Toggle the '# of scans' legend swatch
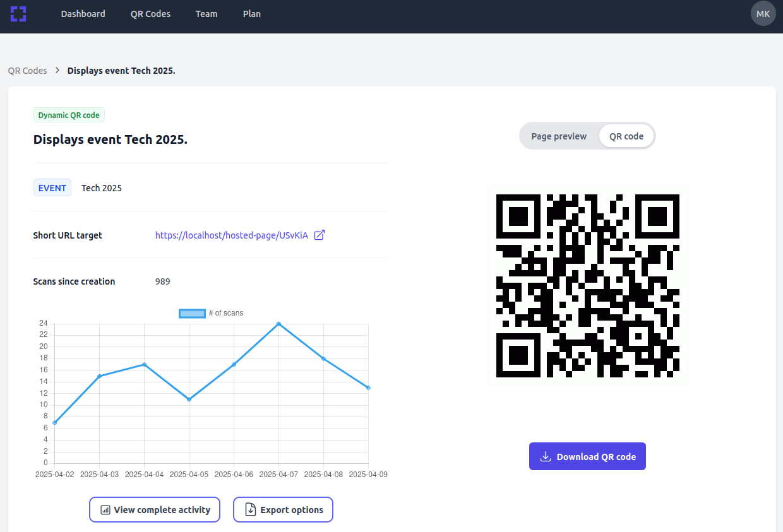The height and width of the screenshot is (532, 783). pyautogui.click(x=193, y=313)
